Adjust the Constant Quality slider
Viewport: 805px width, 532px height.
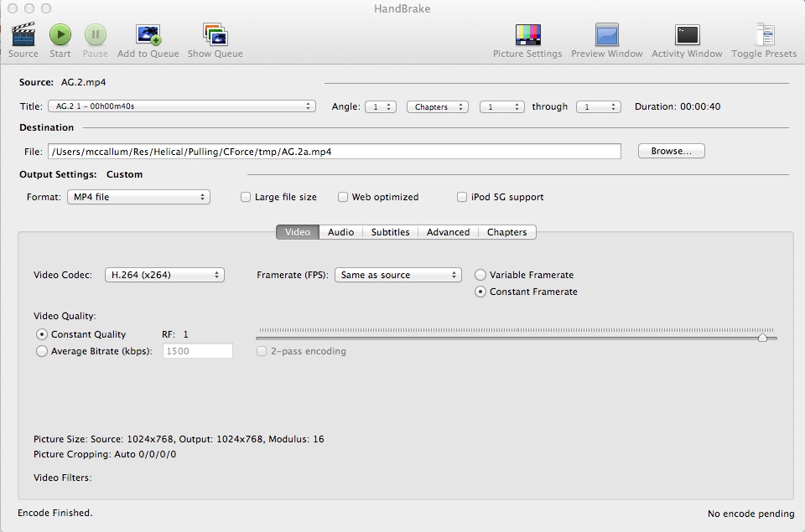click(764, 337)
